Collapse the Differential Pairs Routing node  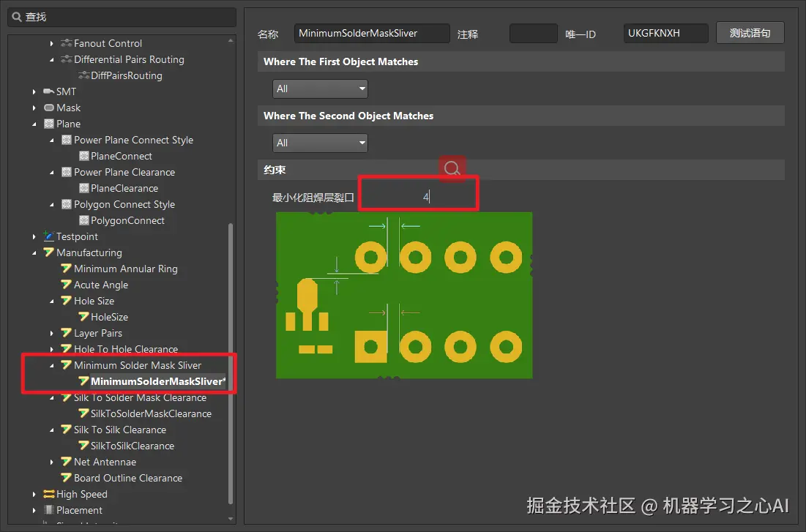pyautogui.click(x=51, y=59)
